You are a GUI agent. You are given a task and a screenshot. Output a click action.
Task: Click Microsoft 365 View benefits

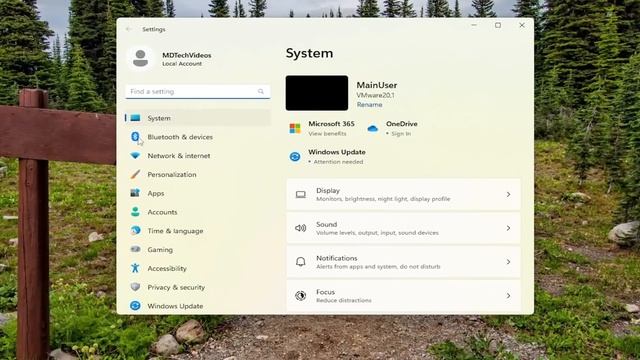coord(327,133)
